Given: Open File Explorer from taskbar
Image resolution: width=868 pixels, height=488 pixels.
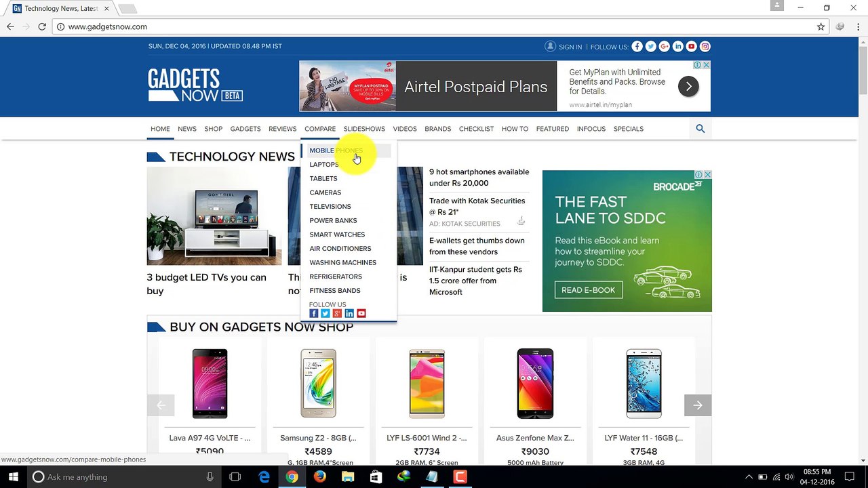Looking at the screenshot, I should 348,477.
